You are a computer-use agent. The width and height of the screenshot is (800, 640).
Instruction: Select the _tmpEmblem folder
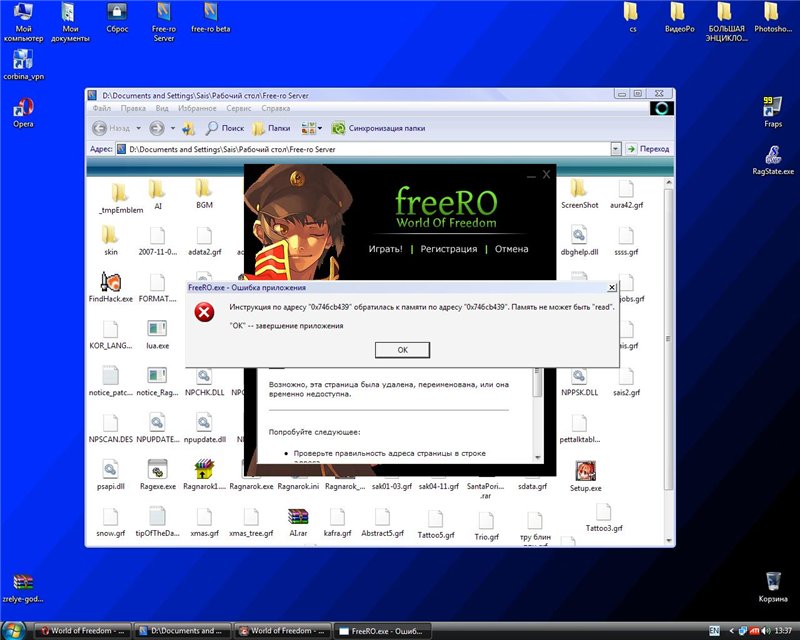point(120,198)
